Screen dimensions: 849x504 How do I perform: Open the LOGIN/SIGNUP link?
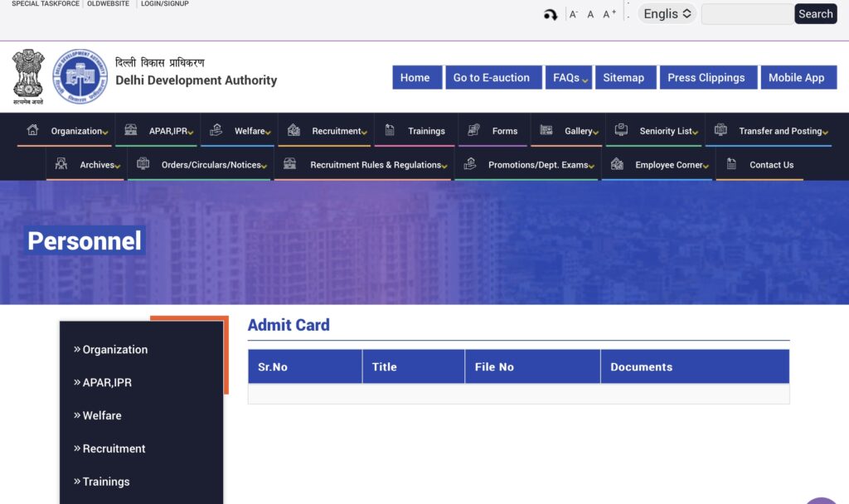pos(165,4)
